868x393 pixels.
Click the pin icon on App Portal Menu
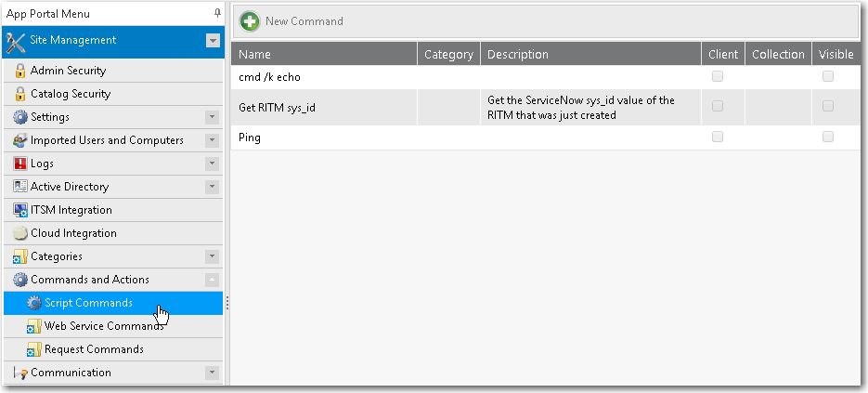coord(217,13)
